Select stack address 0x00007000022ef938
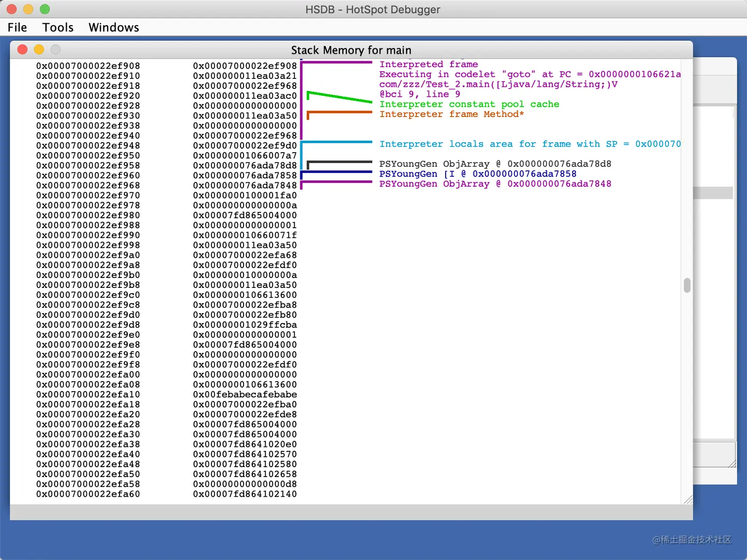This screenshot has width=747, height=560. coord(88,126)
